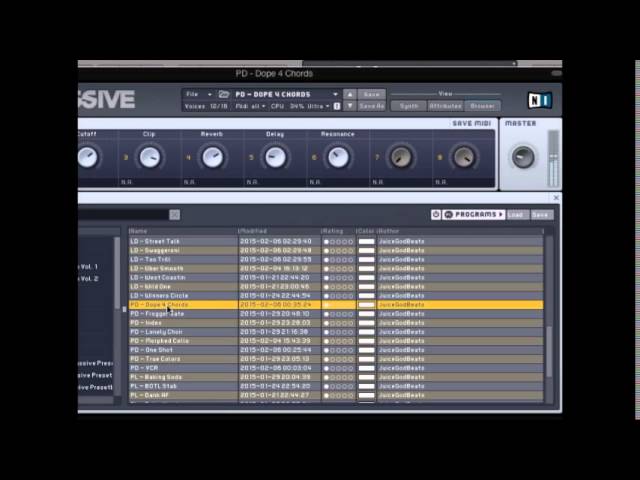640x480 pixels.
Task: Open the preset folder icon beside File
Action: click(224, 94)
